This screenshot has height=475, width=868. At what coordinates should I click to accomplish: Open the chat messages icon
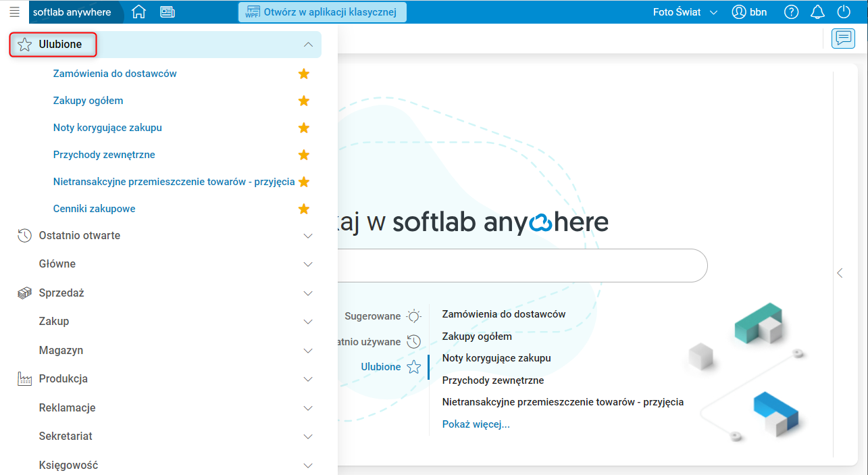(x=842, y=39)
